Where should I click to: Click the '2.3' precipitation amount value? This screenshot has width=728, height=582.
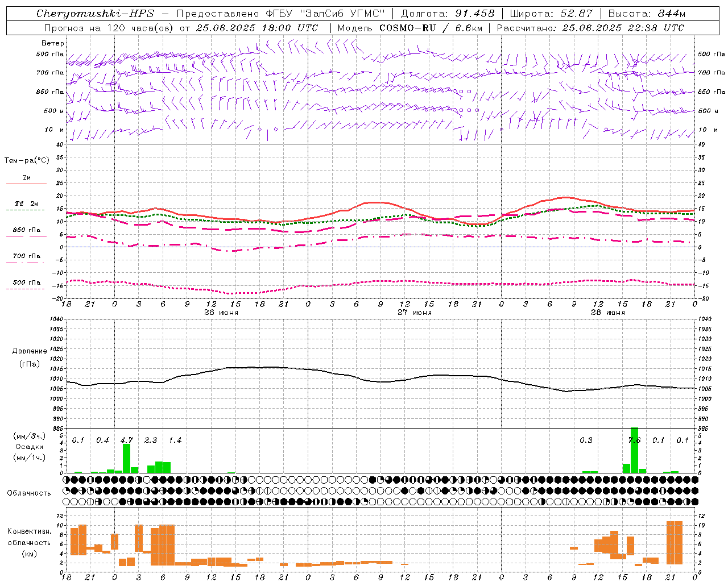[x=151, y=440]
